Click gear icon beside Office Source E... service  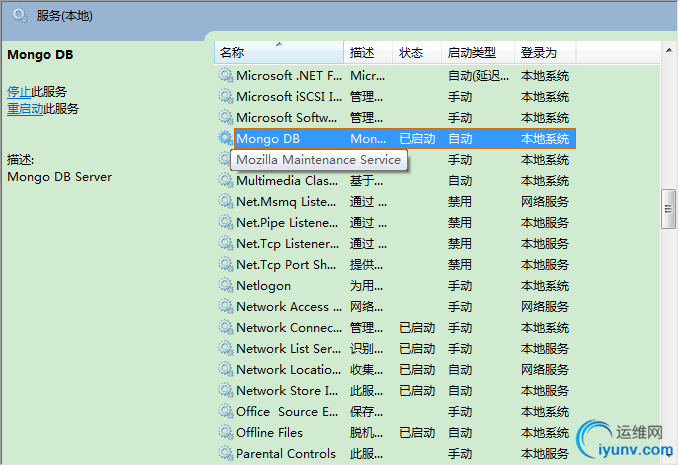click(225, 411)
